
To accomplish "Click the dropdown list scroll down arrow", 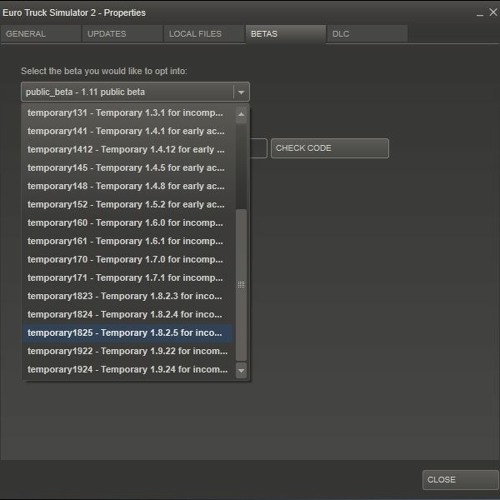I will click(x=241, y=370).
